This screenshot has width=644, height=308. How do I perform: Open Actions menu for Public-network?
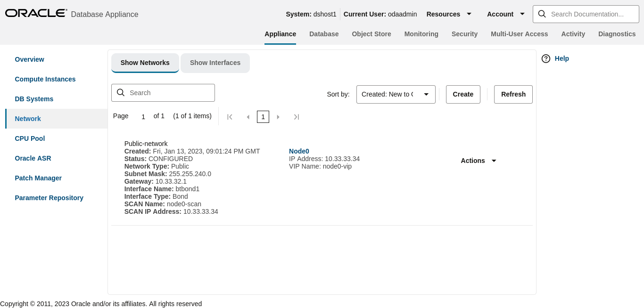click(x=479, y=161)
